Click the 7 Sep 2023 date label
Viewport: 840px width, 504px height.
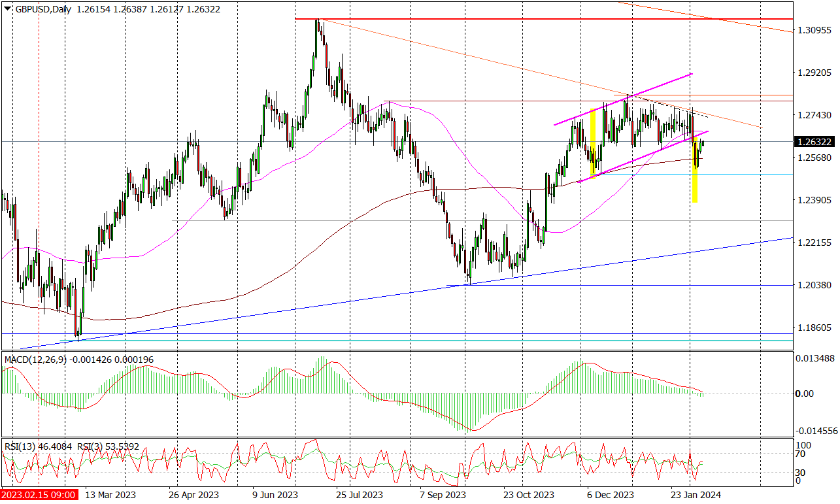pyautogui.click(x=443, y=495)
